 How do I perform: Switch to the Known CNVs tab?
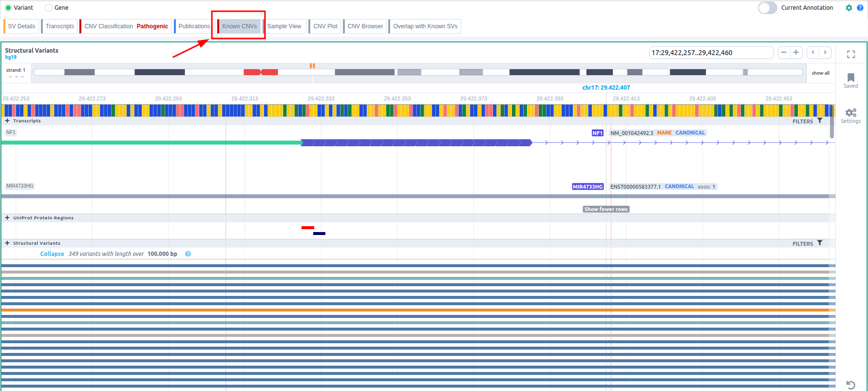[239, 26]
